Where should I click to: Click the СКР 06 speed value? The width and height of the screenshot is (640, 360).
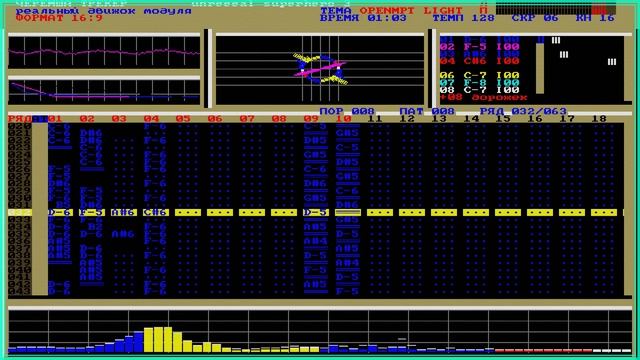[535, 18]
